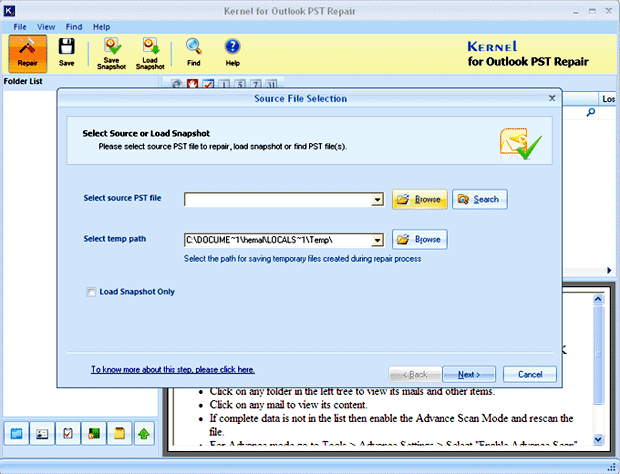Open the yellow notes icon at bottom left
The image size is (620, 474).
click(119, 434)
